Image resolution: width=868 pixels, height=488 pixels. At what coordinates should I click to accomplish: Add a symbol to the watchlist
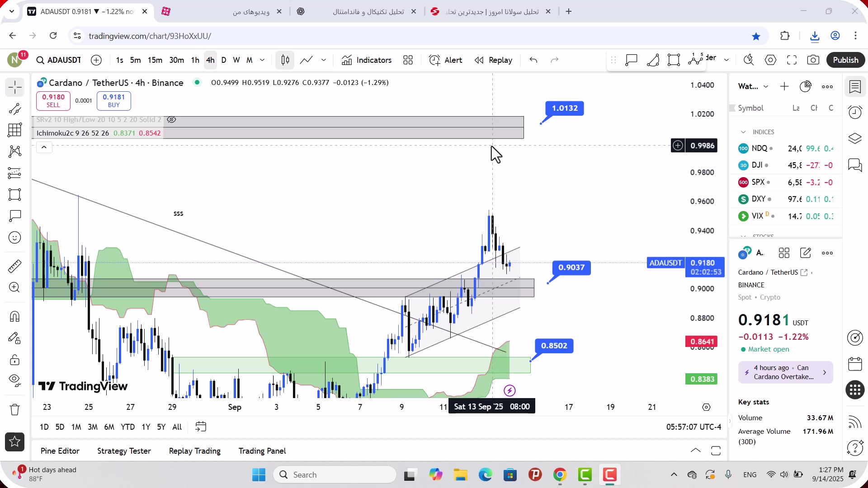[784, 86]
